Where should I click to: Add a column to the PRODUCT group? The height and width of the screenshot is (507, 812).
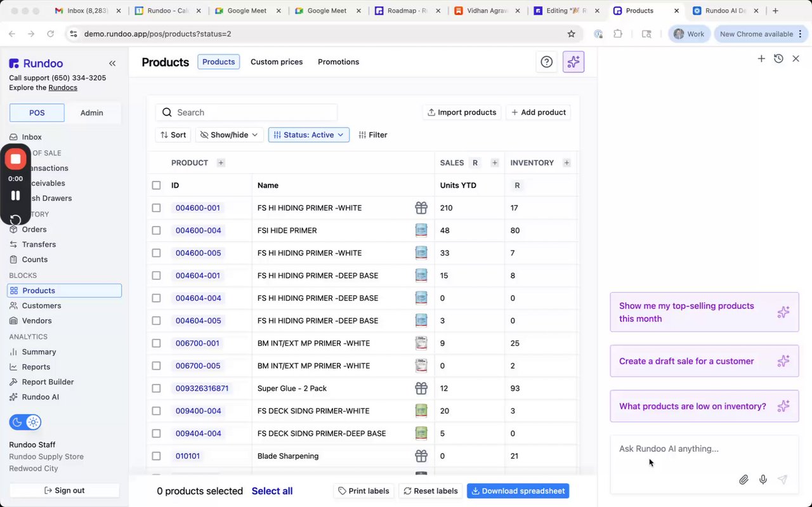pos(221,163)
